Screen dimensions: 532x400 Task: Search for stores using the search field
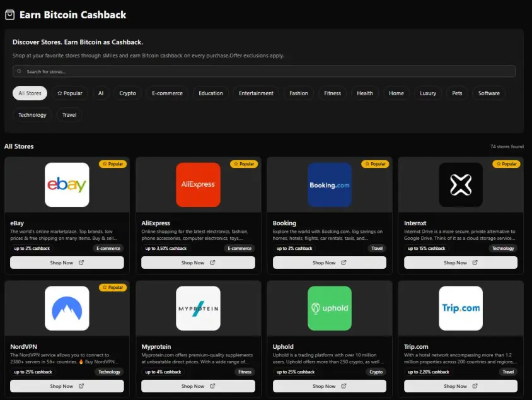264,71
